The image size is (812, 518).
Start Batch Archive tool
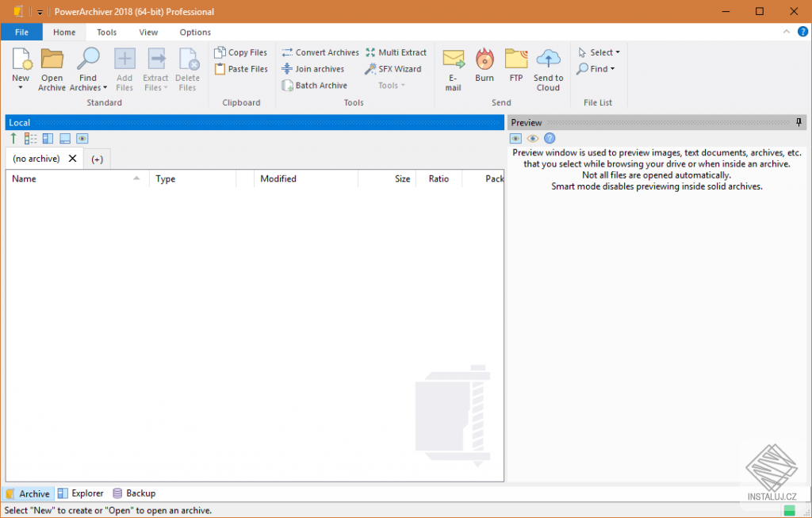[x=314, y=86]
